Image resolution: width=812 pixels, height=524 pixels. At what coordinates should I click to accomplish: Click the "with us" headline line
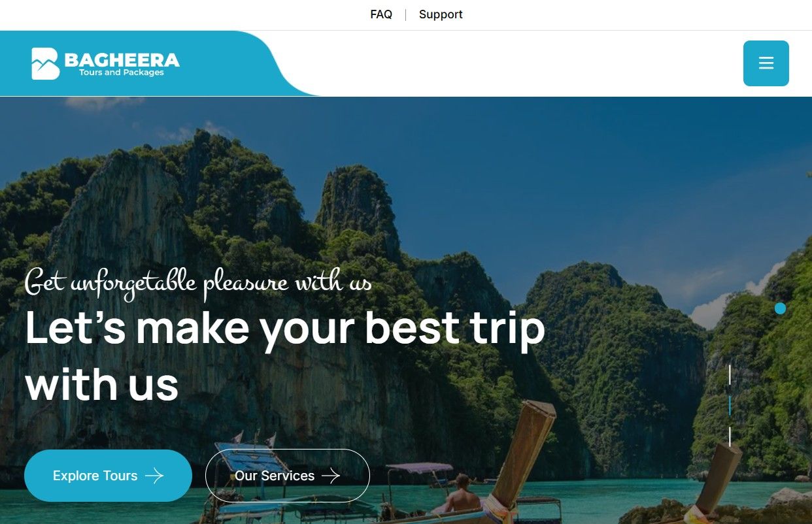[x=102, y=385]
